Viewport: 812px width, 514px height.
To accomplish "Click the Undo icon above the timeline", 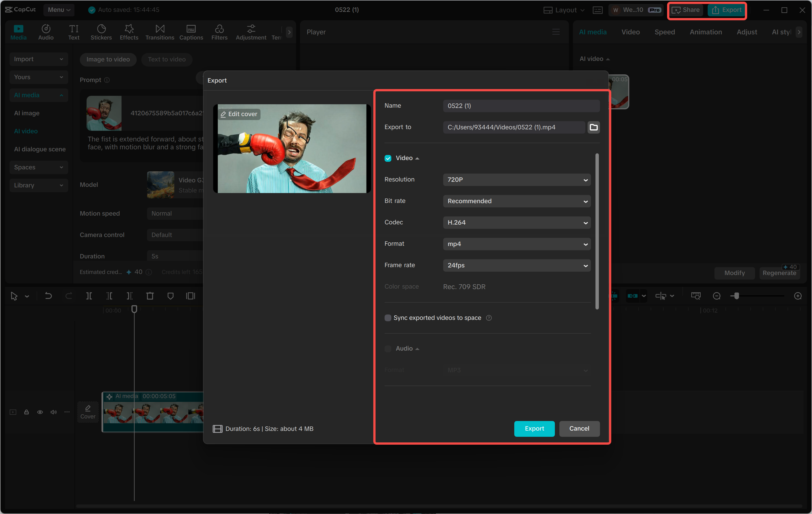I will (x=48, y=296).
